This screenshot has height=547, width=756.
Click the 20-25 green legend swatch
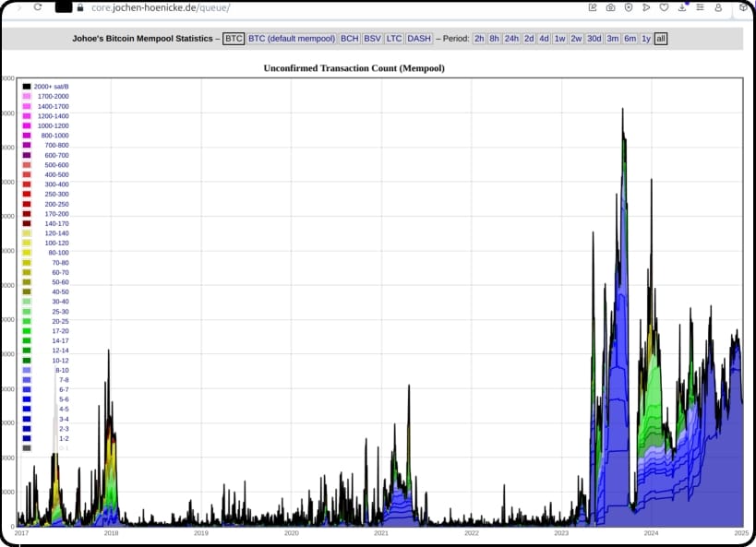pyautogui.click(x=27, y=321)
